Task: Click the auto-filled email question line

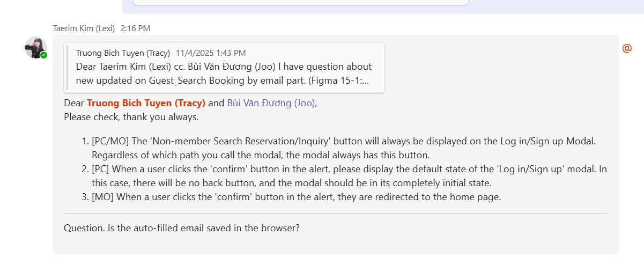Action: point(181,228)
